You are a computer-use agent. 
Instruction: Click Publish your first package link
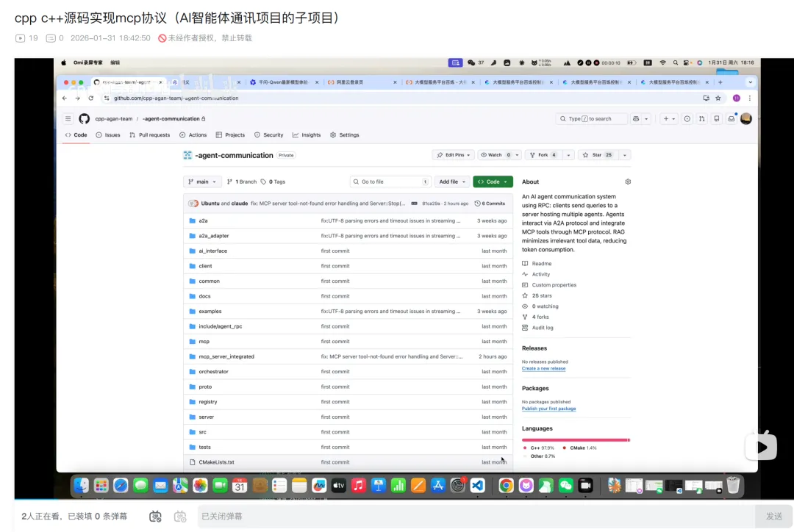point(548,409)
